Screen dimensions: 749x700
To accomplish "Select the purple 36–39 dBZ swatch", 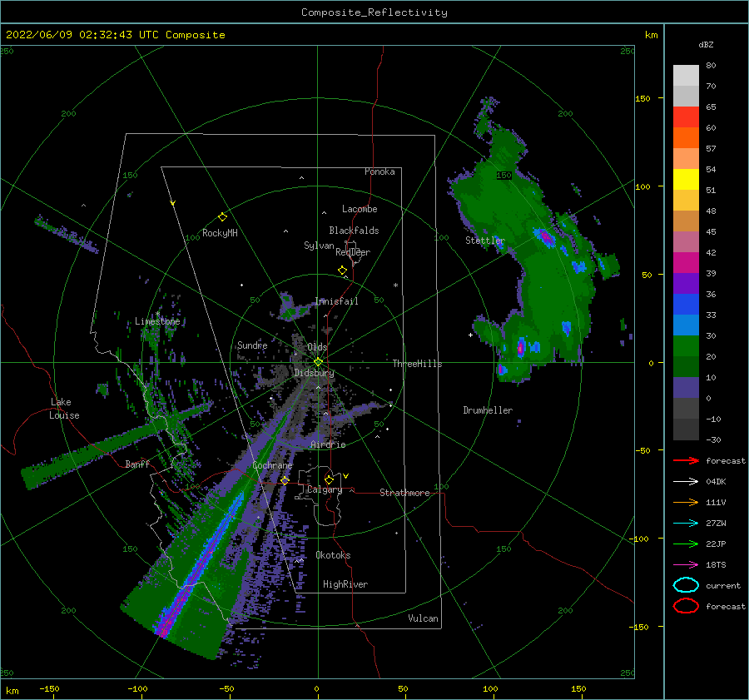I will pyautogui.click(x=686, y=283).
